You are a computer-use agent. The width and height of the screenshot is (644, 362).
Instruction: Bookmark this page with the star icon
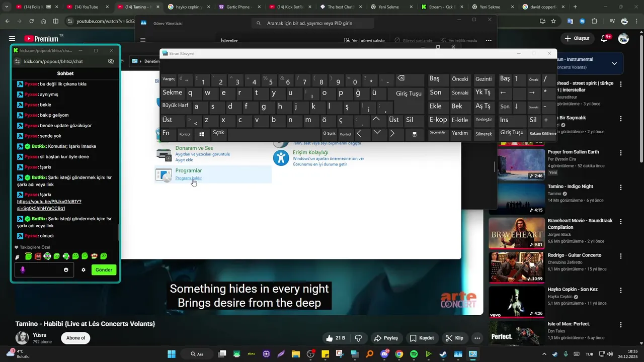click(553, 21)
